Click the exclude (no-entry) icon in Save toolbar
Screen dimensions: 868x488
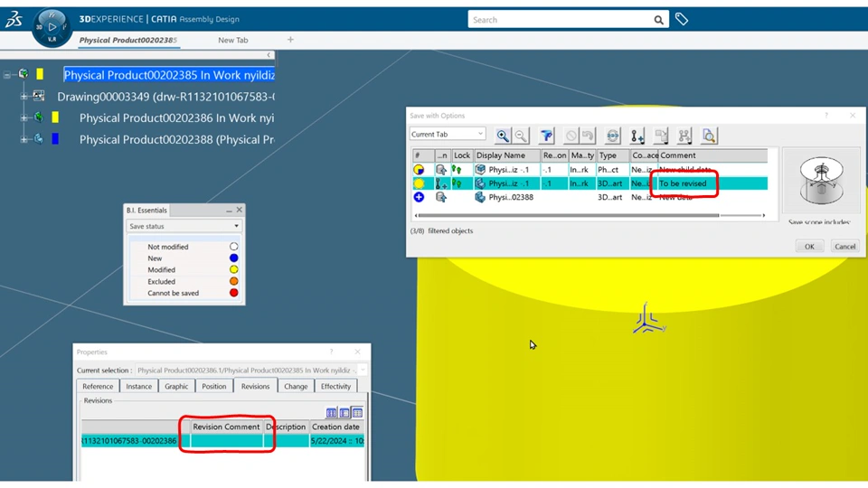tap(571, 136)
